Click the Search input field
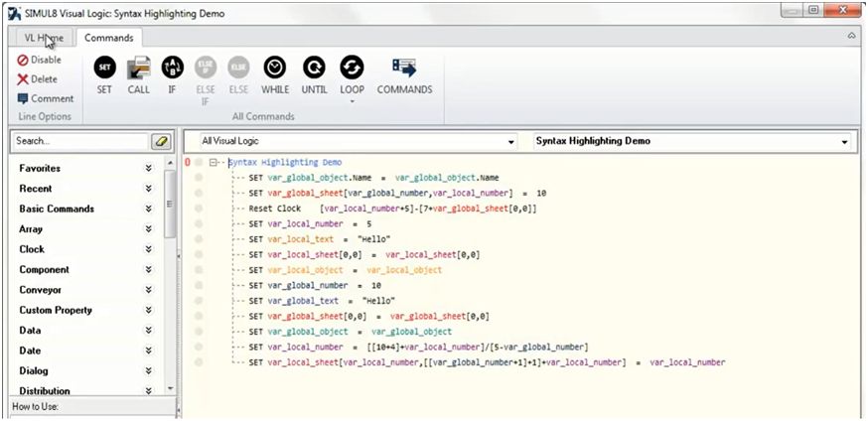 point(77,142)
